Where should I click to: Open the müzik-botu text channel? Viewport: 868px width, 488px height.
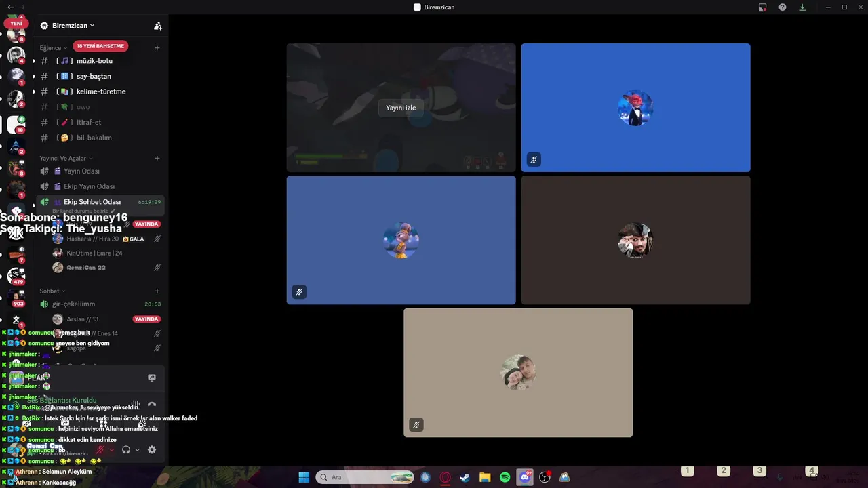click(100, 61)
